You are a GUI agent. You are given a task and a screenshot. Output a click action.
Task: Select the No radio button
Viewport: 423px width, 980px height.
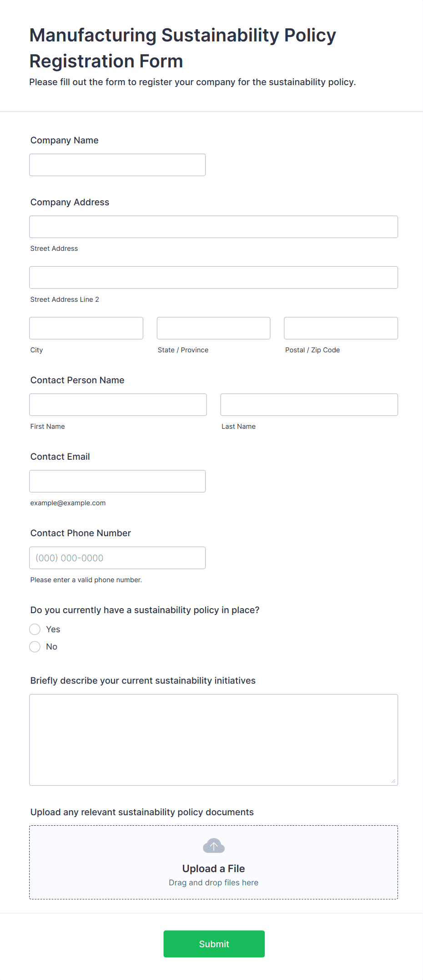(x=35, y=646)
